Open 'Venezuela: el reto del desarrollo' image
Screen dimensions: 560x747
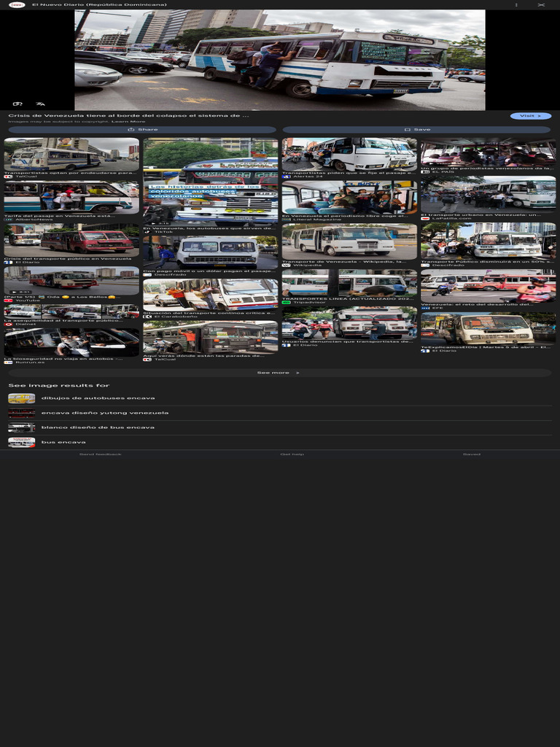tap(488, 286)
